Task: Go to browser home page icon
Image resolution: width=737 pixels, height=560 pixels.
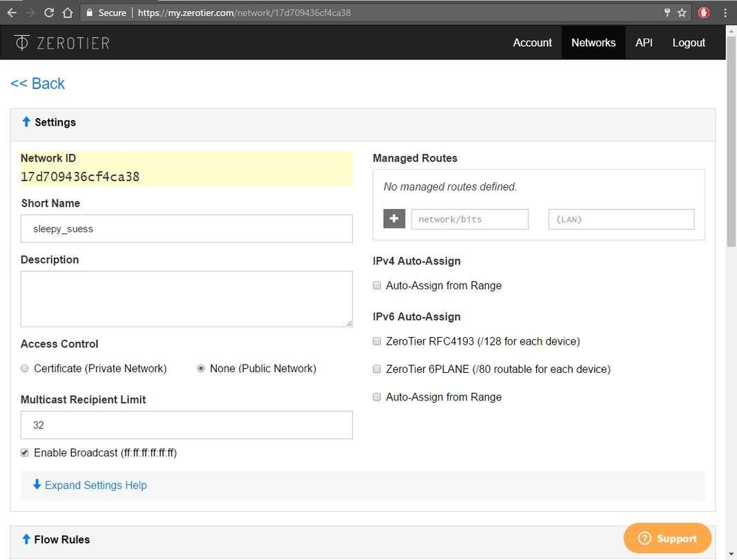Action: coord(67,12)
